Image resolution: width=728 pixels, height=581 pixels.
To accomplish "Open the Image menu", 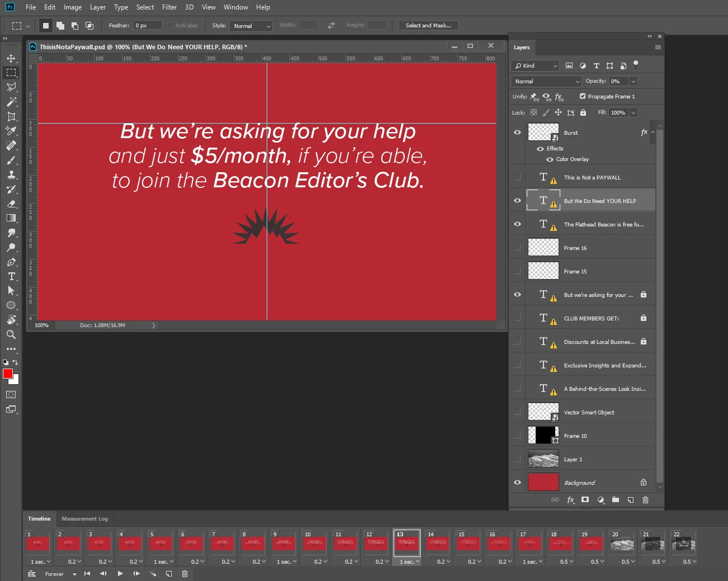I will 73,7.
